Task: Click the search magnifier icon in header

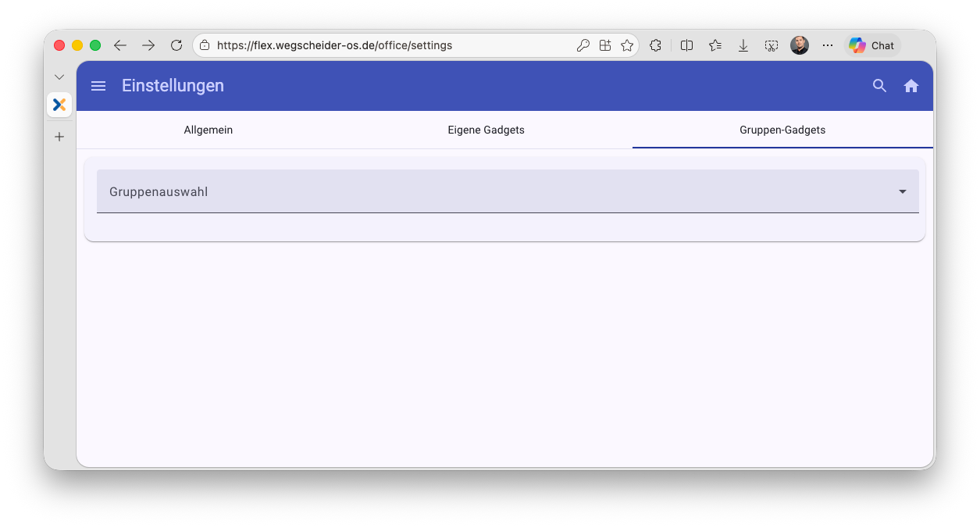Action: pyautogui.click(x=879, y=86)
